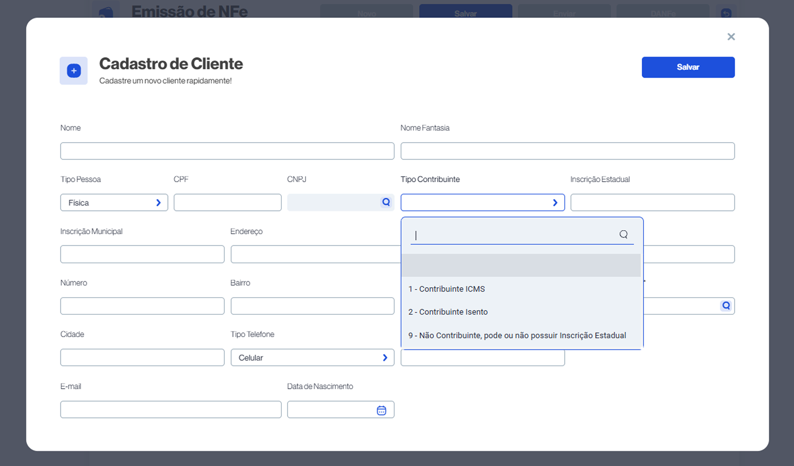The image size is (794, 466).
Task: Click the search icon in dropdown filter
Action: click(623, 235)
